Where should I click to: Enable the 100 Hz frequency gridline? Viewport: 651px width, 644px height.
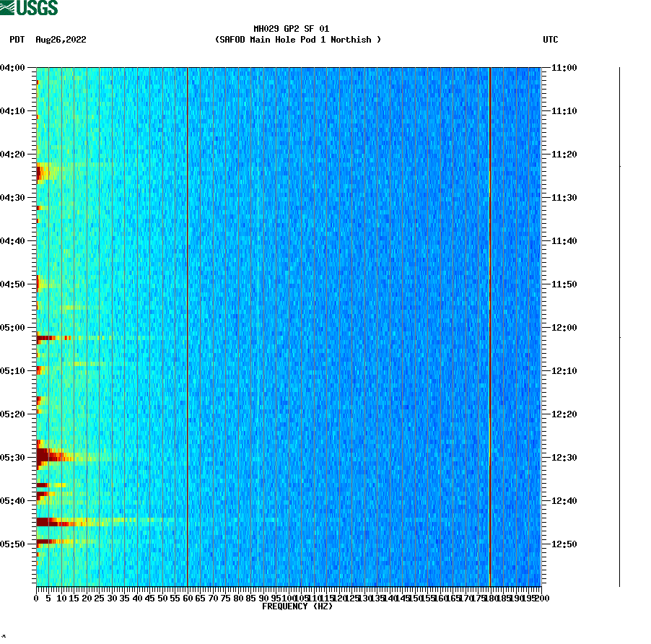click(x=287, y=325)
